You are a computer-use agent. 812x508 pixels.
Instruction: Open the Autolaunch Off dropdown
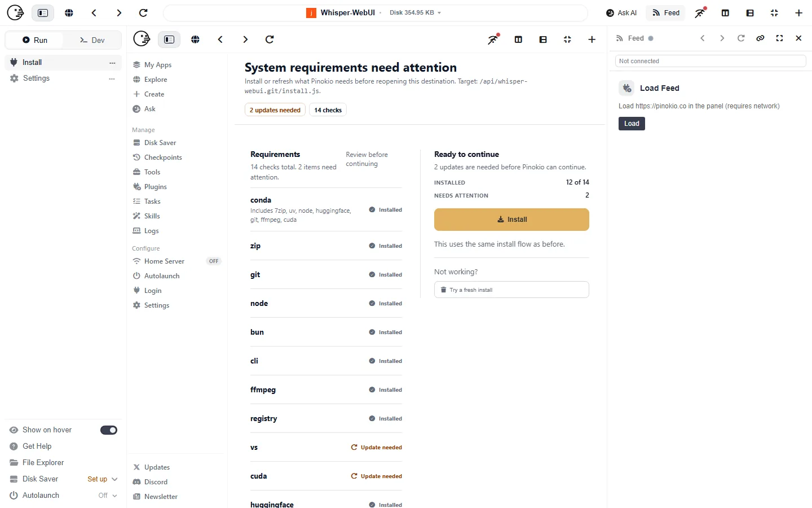(x=108, y=496)
